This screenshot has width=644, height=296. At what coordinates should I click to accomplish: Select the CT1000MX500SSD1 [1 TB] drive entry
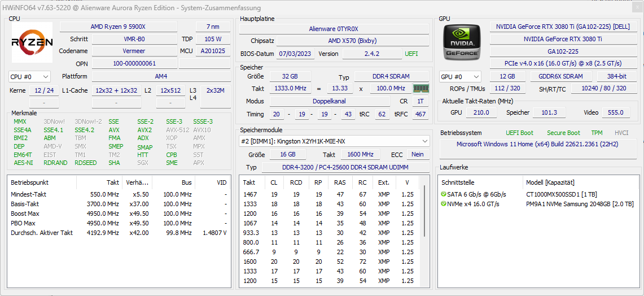(x=560, y=194)
